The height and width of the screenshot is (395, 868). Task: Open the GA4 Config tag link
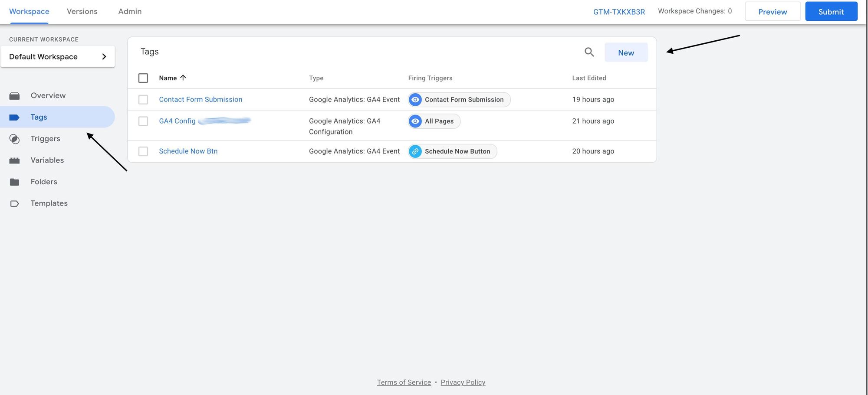(177, 121)
